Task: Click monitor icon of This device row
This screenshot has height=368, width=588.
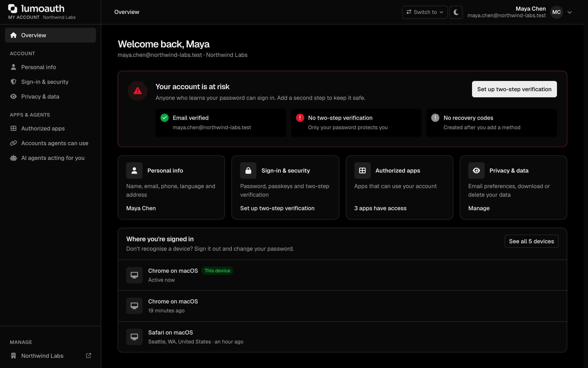Action: pos(134,275)
